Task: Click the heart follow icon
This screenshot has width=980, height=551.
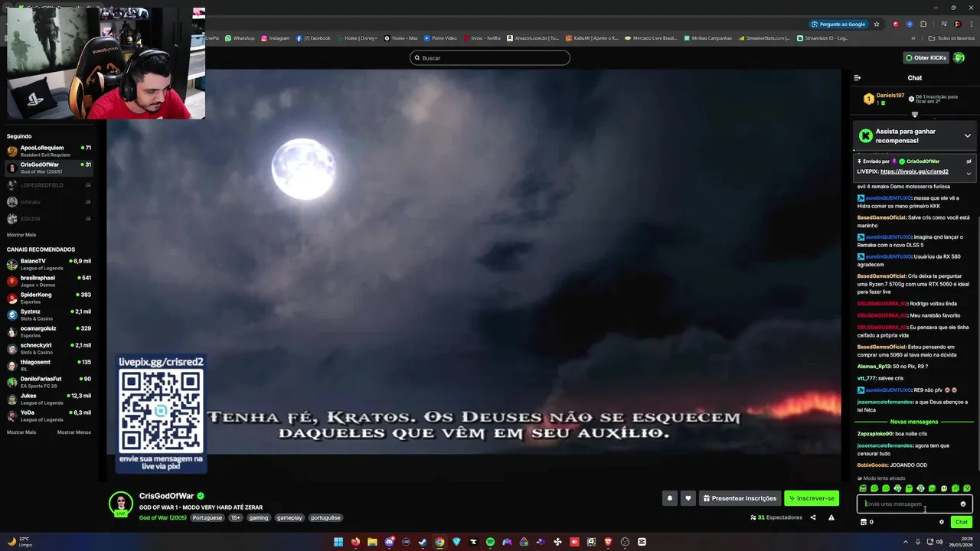Action: click(x=688, y=498)
